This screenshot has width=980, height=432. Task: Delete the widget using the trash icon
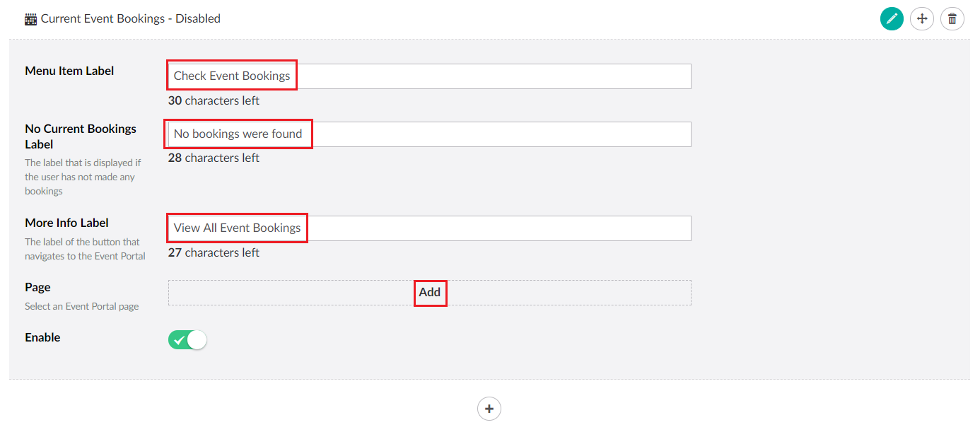pos(952,19)
